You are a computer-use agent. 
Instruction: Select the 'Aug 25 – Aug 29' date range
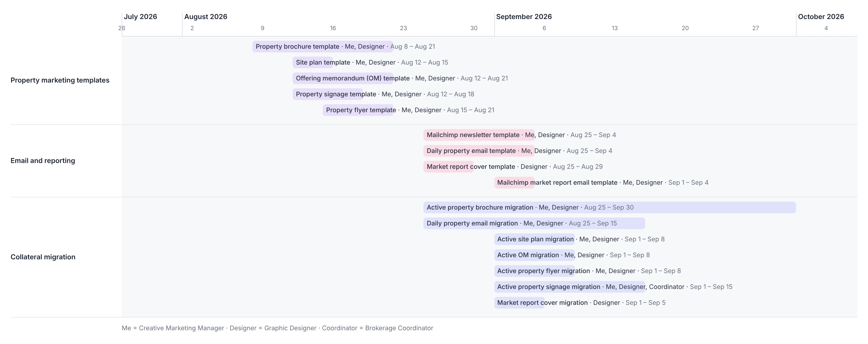577,166
